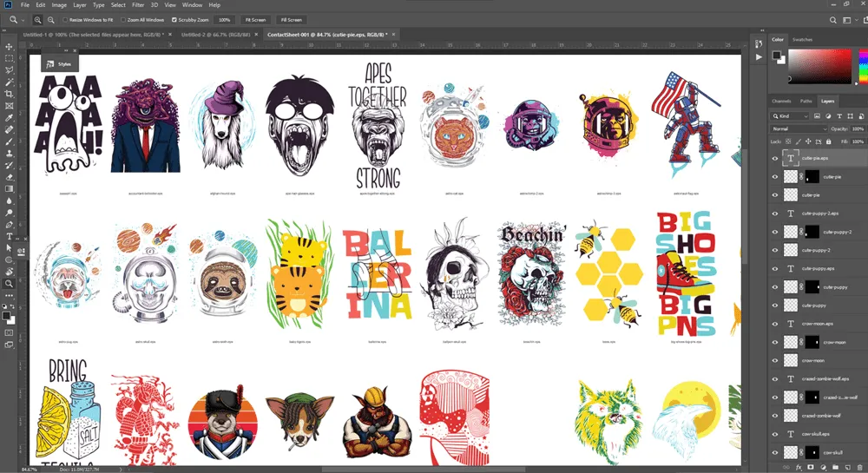Select the Hand tool
868x473 pixels.
click(9, 272)
